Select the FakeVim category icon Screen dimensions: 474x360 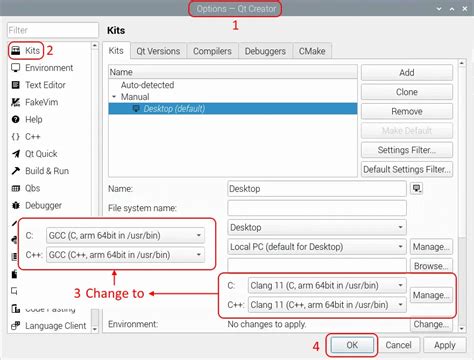16,102
